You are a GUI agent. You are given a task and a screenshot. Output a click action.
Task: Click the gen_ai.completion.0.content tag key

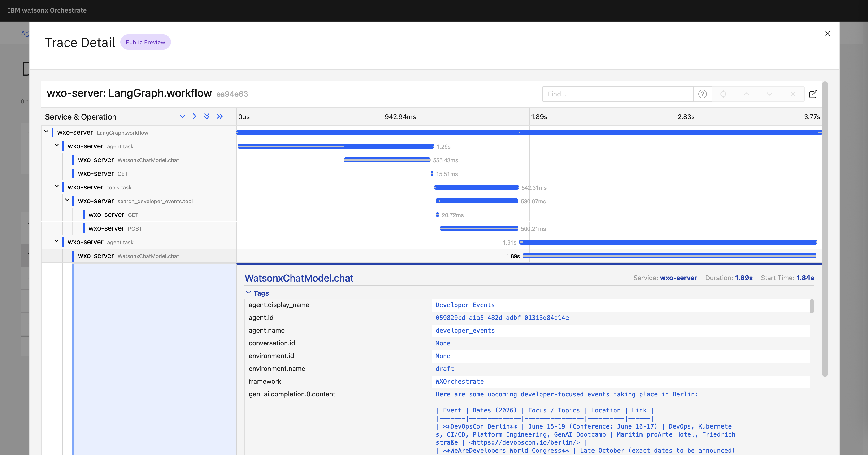click(292, 394)
